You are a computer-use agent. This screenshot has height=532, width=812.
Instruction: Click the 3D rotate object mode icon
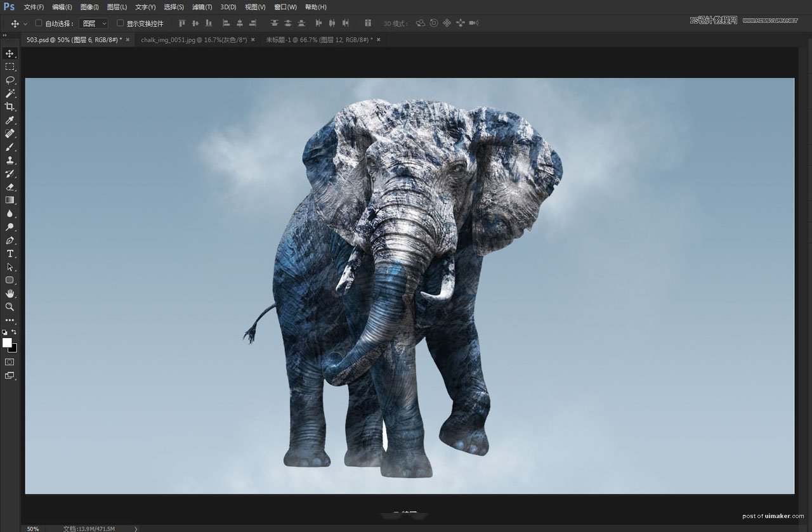pyautogui.click(x=420, y=23)
